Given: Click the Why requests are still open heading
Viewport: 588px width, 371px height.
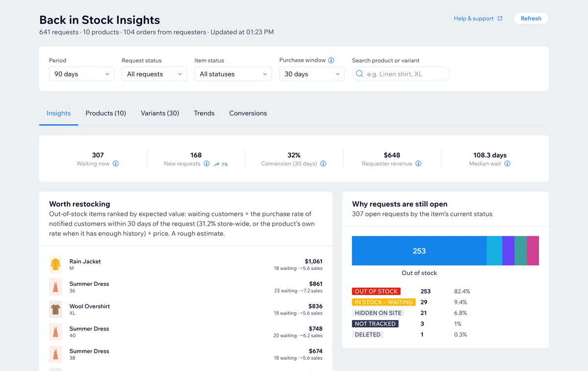Looking at the screenshot, I should (x=400, y=204).
